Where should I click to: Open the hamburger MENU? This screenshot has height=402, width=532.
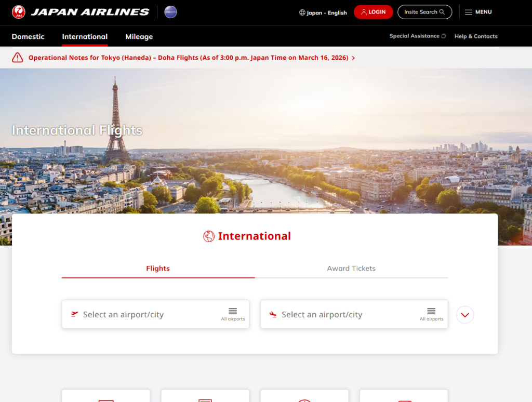(478, 12)
